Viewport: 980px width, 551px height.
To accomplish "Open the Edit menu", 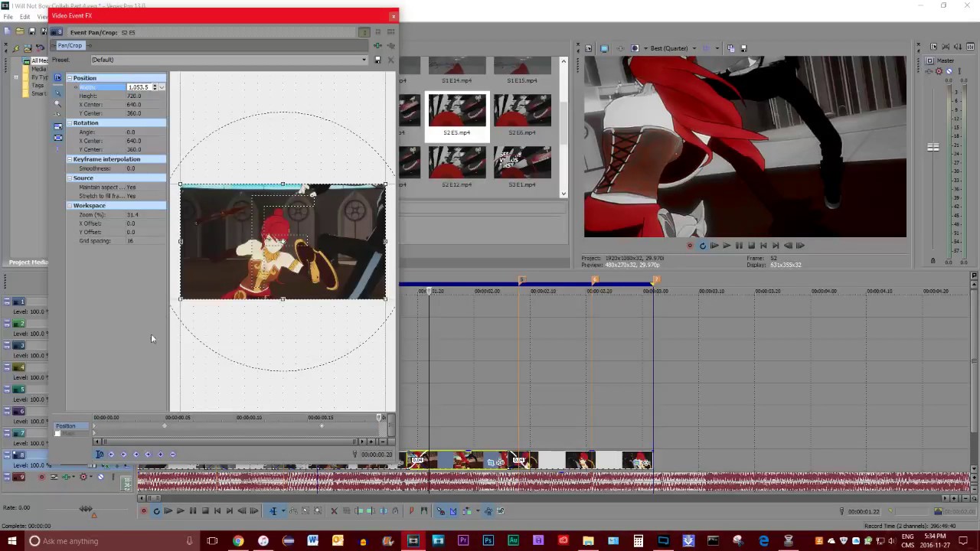I will [x=24, y=17].
